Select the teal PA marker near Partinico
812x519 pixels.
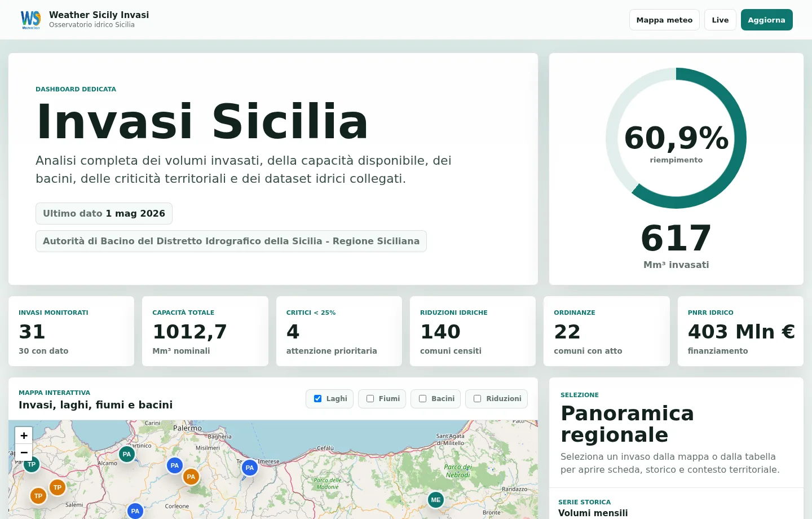click(127, 454)
